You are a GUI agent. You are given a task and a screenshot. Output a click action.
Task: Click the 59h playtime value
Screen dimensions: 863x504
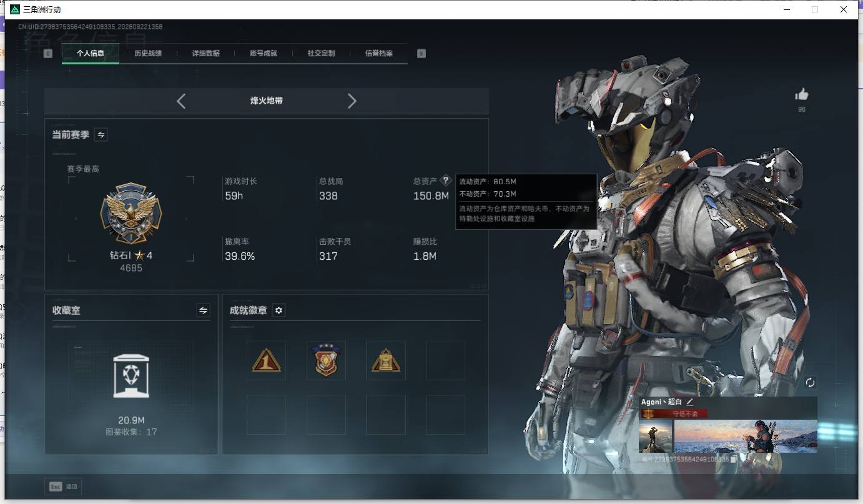[x=234, y=196]
